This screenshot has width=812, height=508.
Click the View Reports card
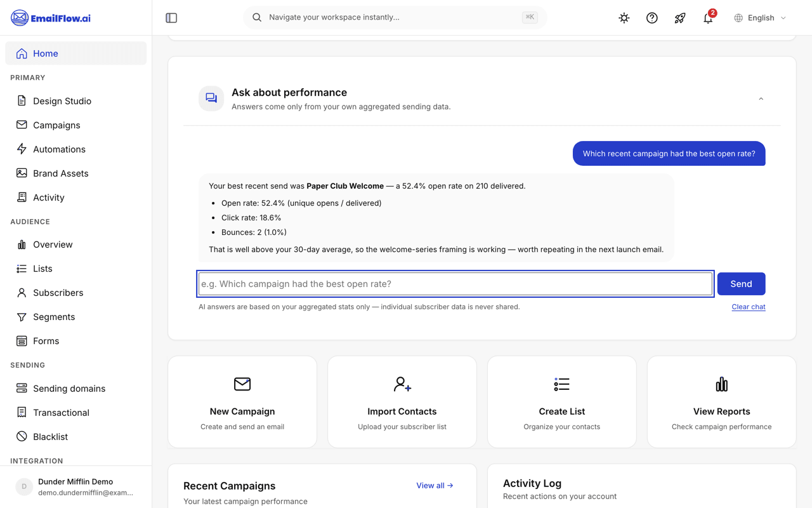[x=722, y=402]
